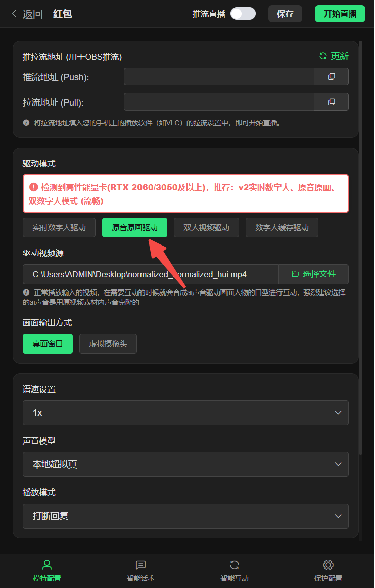The height and width of the screenshot is (588, 375).
Task: Select 桌面窗口 output mode
Action: tap(48, 344)
